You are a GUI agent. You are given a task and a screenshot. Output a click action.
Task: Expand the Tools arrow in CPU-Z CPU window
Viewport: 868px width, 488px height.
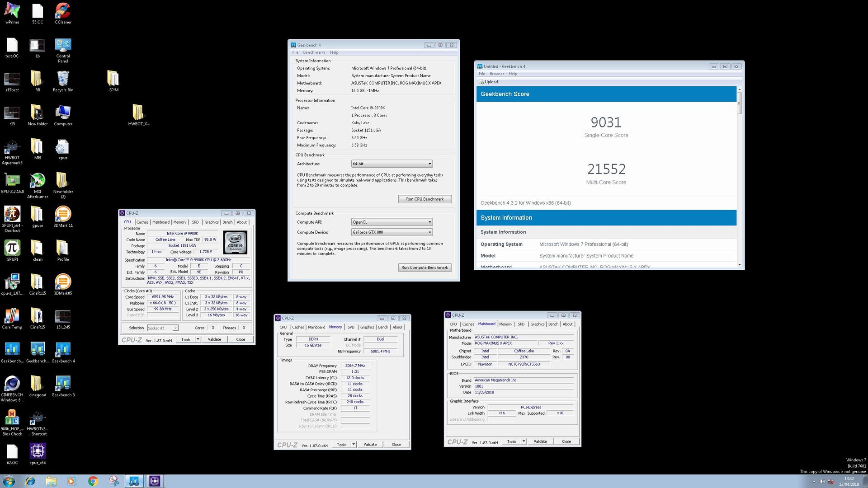pos(198,339)
